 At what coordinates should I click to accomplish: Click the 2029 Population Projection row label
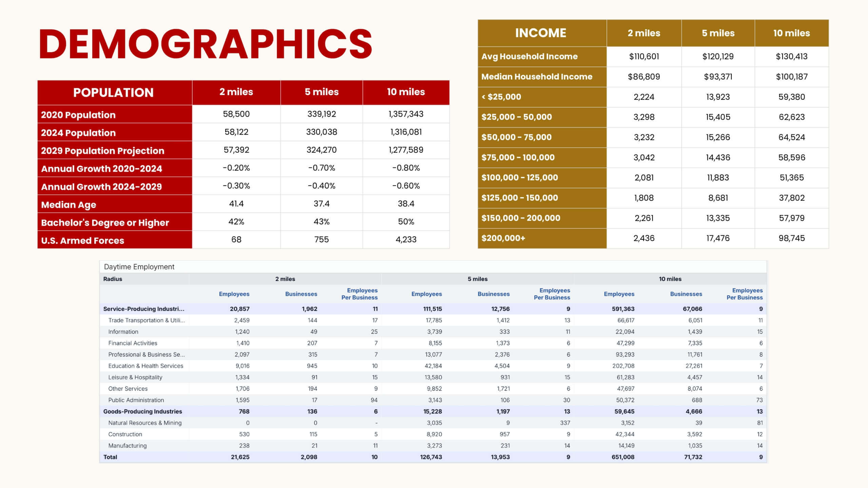pyautogui.click(x=102, y=151)
